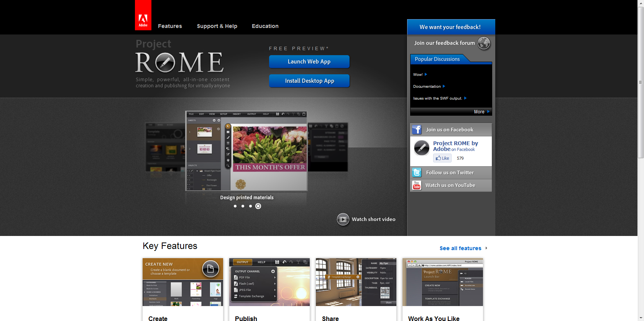Open the Work As You Like thumbnail
Image resolution: width=644 pixels, height=321 pixels.
tap(443, 282)
